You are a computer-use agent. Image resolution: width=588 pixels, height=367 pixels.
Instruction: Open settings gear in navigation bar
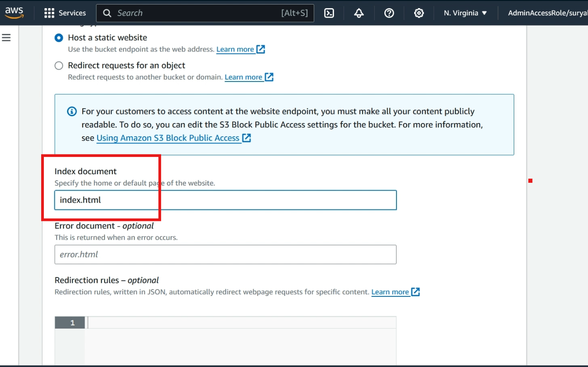[419, 13]
